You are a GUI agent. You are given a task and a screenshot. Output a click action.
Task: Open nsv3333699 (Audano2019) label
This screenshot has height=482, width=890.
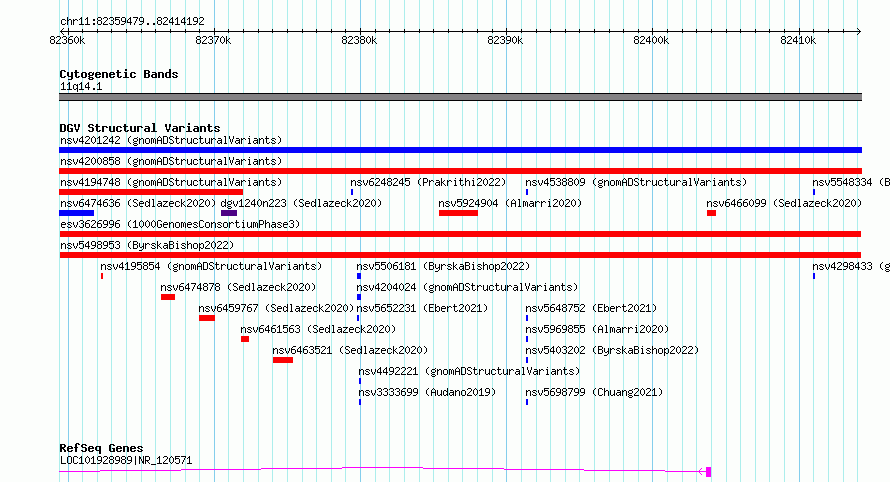427,392
